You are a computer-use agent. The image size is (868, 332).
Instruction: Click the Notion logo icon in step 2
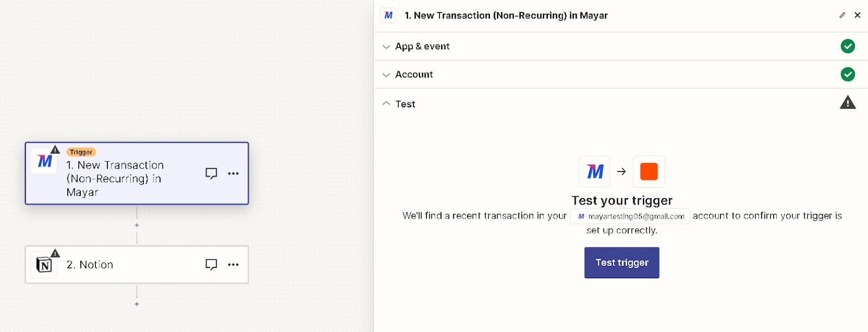[44, 265]
